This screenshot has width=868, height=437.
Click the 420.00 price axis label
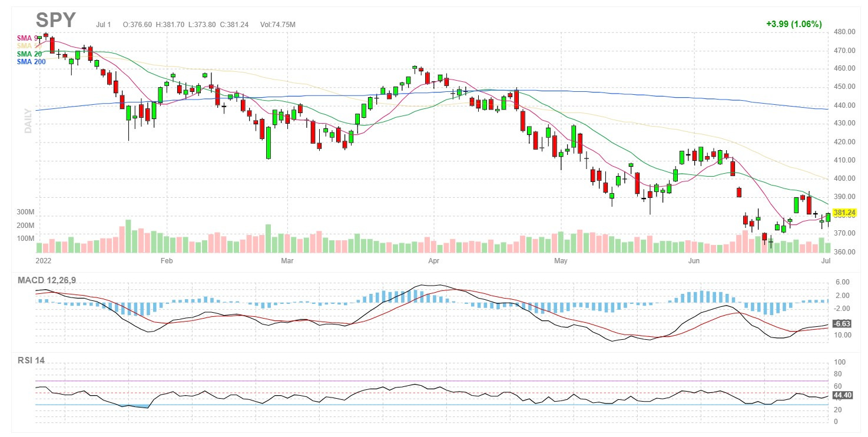[845, 142]
